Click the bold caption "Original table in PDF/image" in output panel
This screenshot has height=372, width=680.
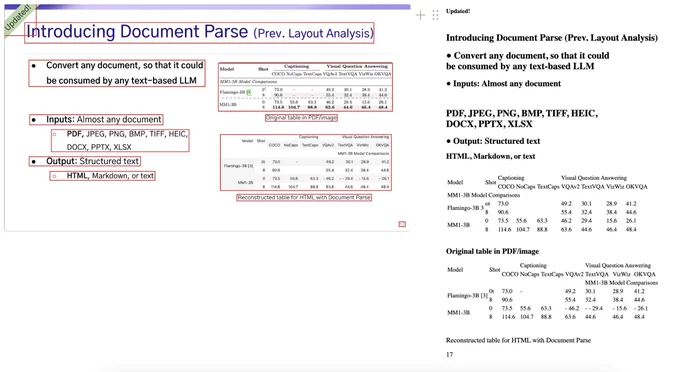[492, 251]
